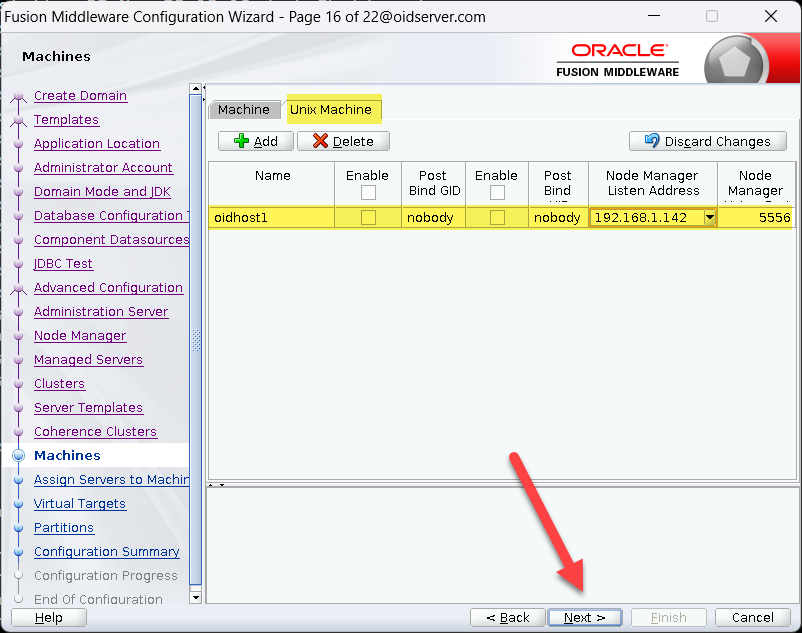Open the Managed Servers step link

[88, 360]
